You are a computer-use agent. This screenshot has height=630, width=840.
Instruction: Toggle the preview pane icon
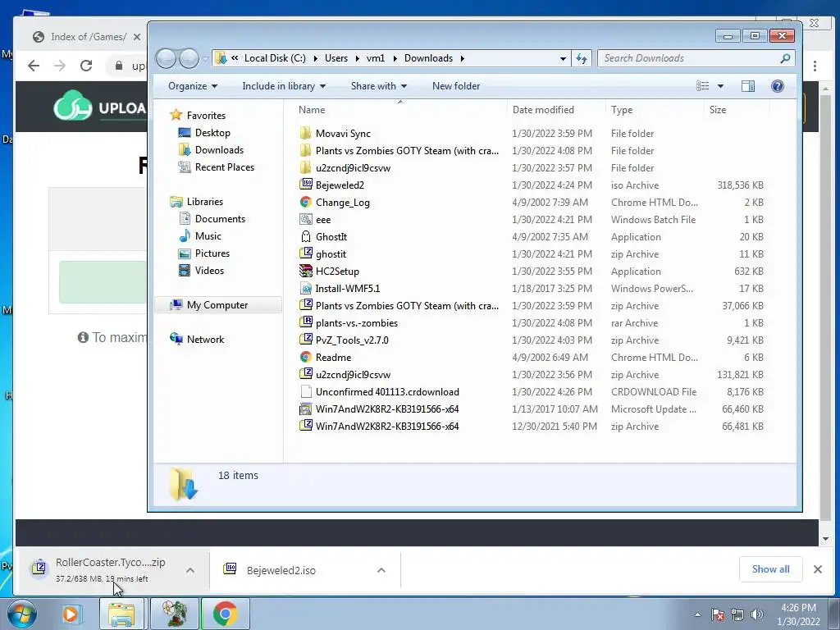pos(748,85)
